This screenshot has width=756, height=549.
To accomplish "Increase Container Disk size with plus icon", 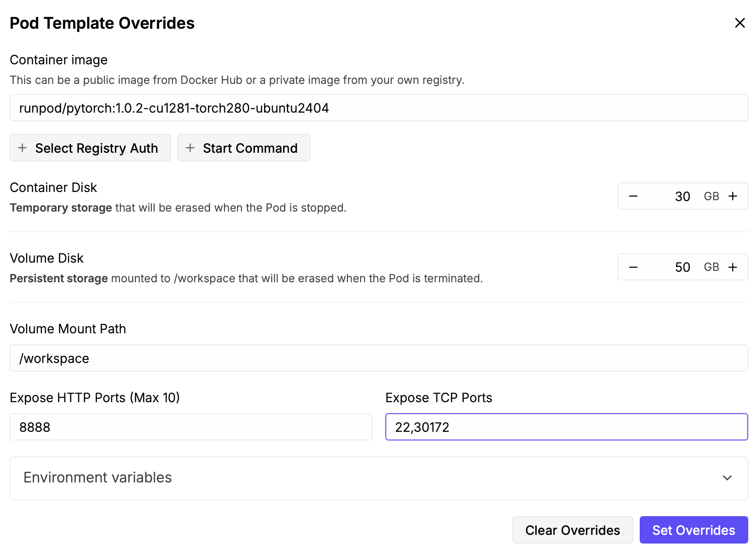I will coord(733,196).
